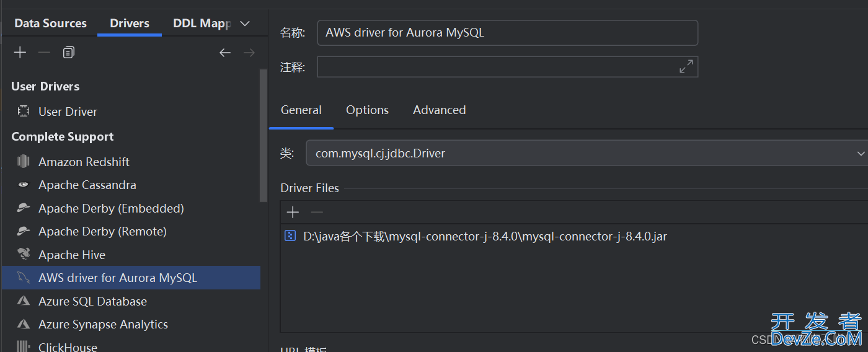Select Azure SQL Database driver
Image resolution: width=868 pixels, height=352 pixels.
click(130, 301)
